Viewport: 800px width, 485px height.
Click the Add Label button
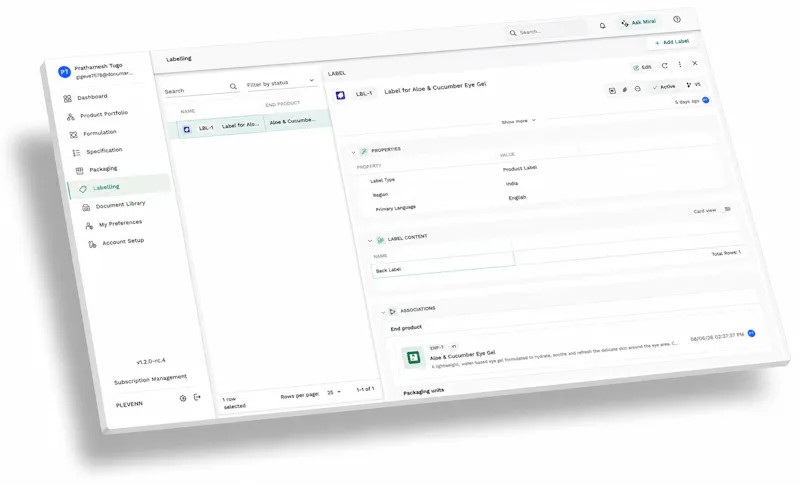coord(671,42)
